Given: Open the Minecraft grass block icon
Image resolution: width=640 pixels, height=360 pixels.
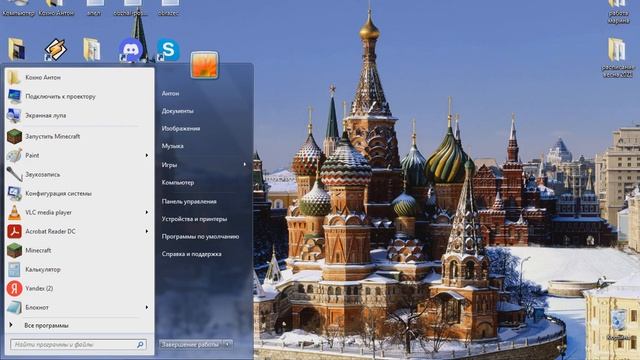Looking at the screenshot, I should pyautogui.click(x=14, y=250).
